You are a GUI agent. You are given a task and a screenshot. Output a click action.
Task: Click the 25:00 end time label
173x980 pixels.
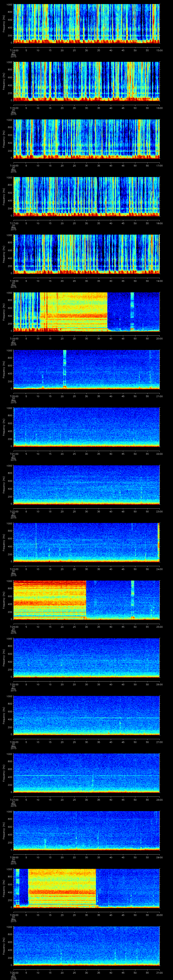point(159,627)
